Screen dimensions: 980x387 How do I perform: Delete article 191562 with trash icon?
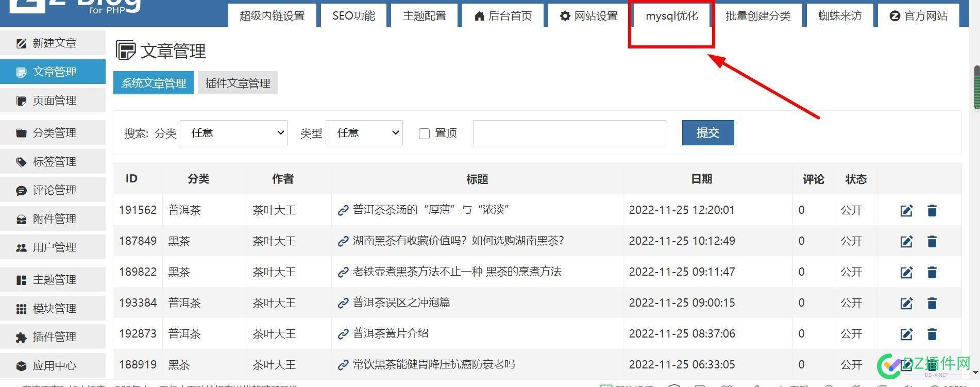[x=932, y=210]
